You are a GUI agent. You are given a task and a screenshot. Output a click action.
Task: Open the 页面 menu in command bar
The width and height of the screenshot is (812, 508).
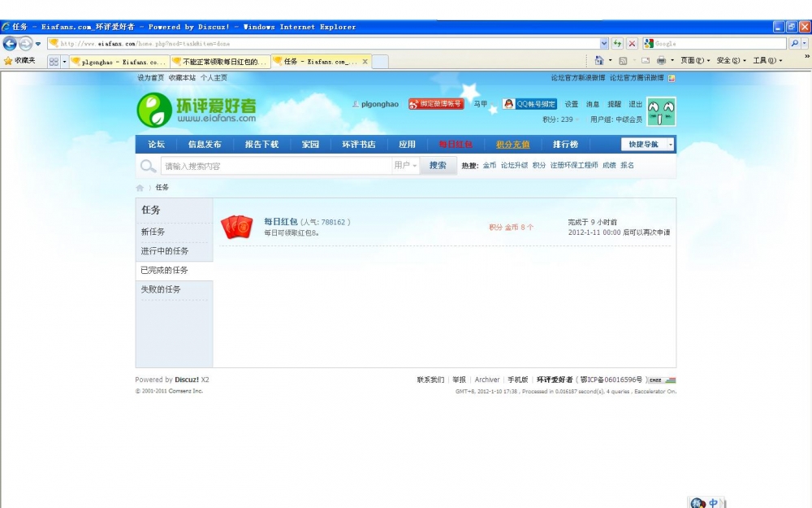[x=694, y=61]
